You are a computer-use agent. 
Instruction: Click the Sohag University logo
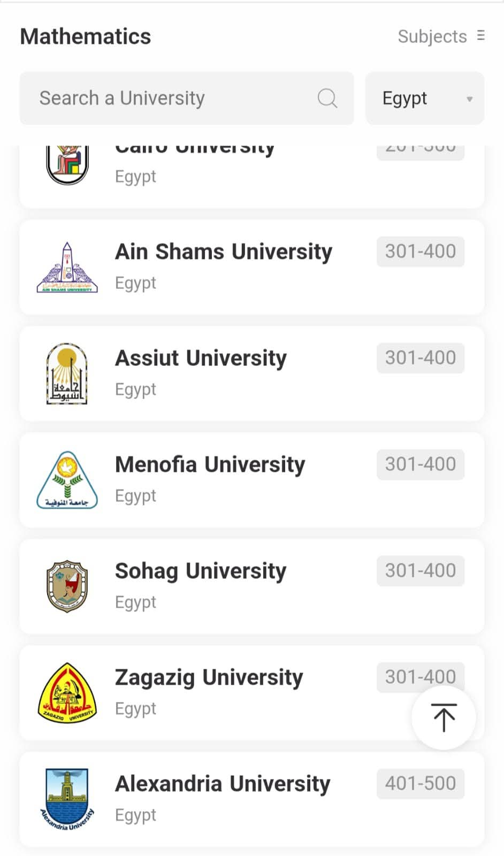pyautogui.click(x=67, y=586)
